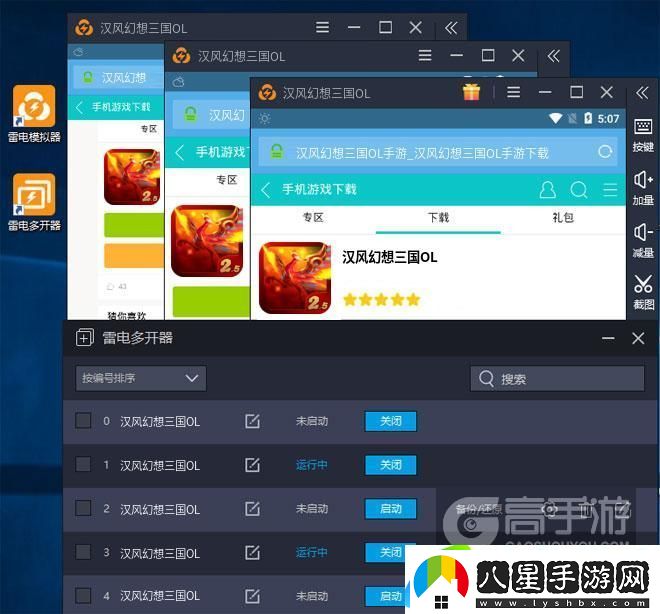Open user profile icon in teal header

click(547, 190)
